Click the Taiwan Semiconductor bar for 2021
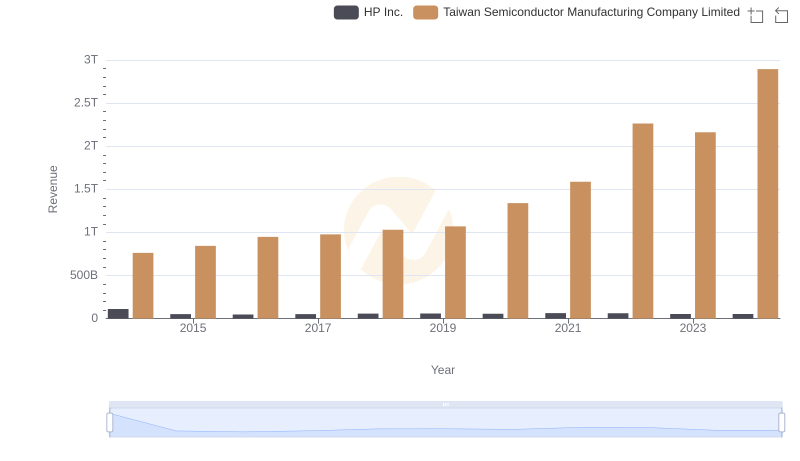 [581, 250]
